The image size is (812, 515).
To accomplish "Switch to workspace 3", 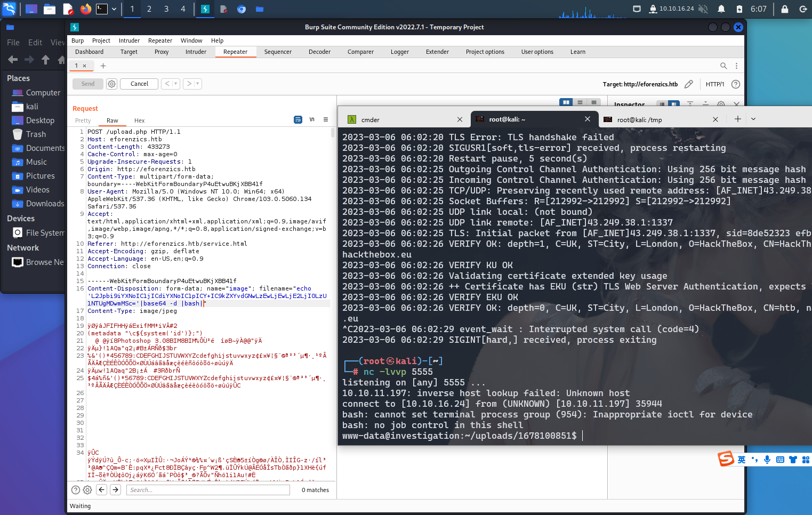I will pyautogui.click(x=166, y=9).
